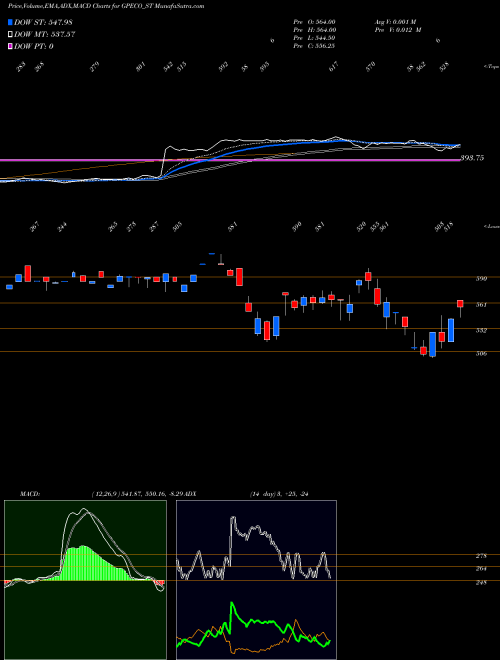Screen dimensions: 500x660
Task: Select the 'DOW PT: 0' legend text
Action: [x=34, y=46]
